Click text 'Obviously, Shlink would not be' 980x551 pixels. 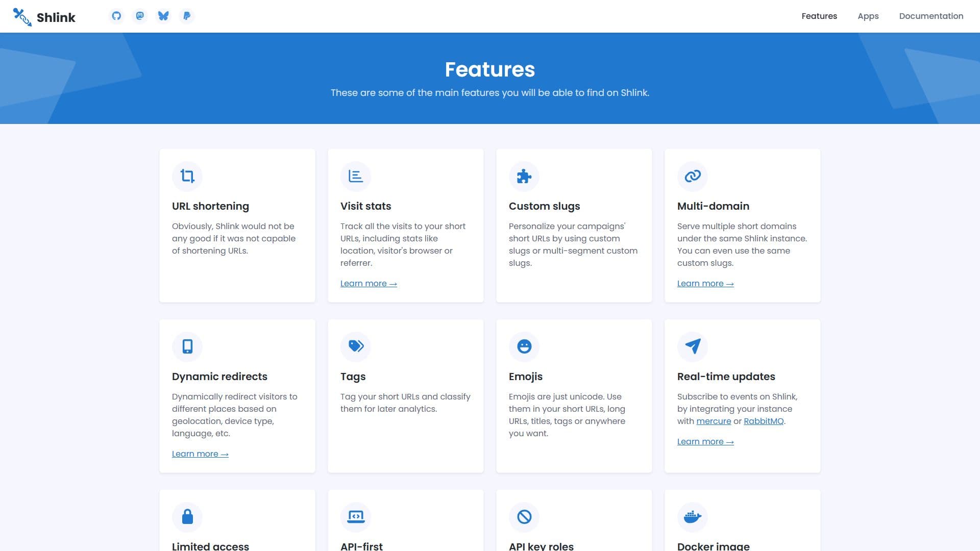pyautogui.click(x=233, y=226)
